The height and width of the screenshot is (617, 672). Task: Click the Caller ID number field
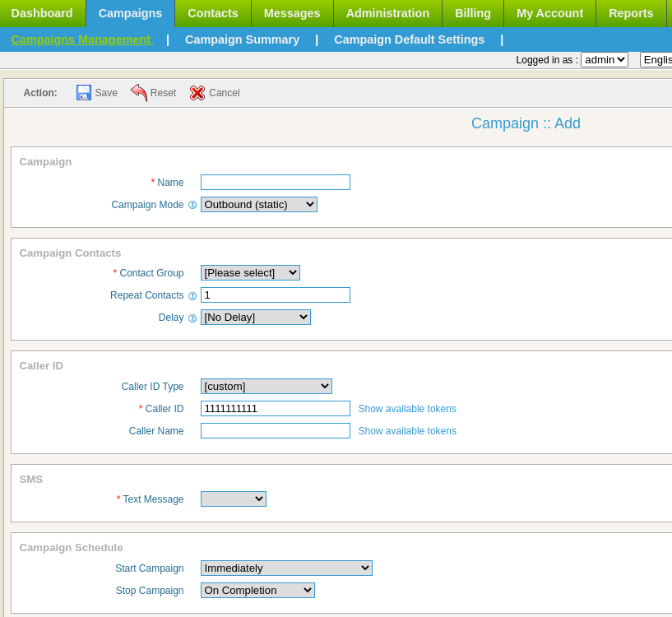coord(276,409)
